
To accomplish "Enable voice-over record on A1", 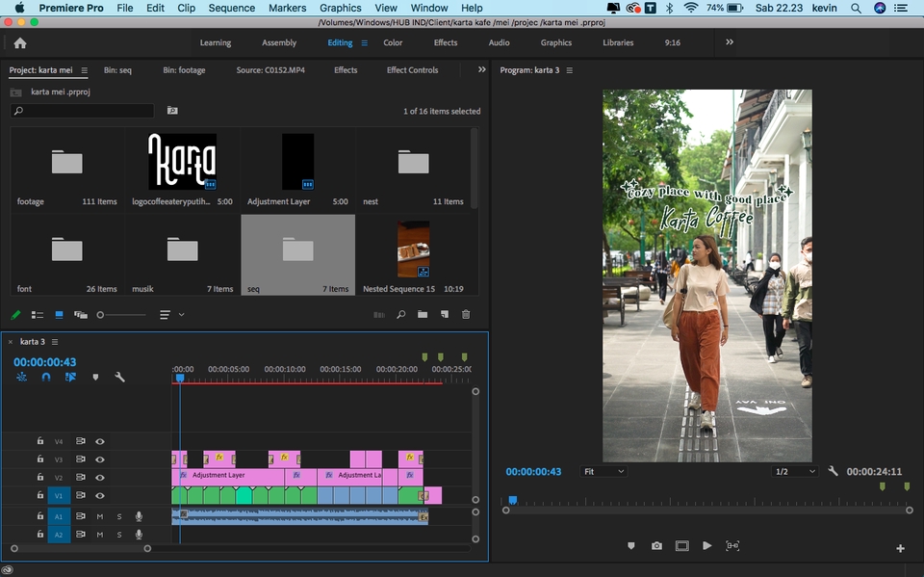I will coord(139,517).
